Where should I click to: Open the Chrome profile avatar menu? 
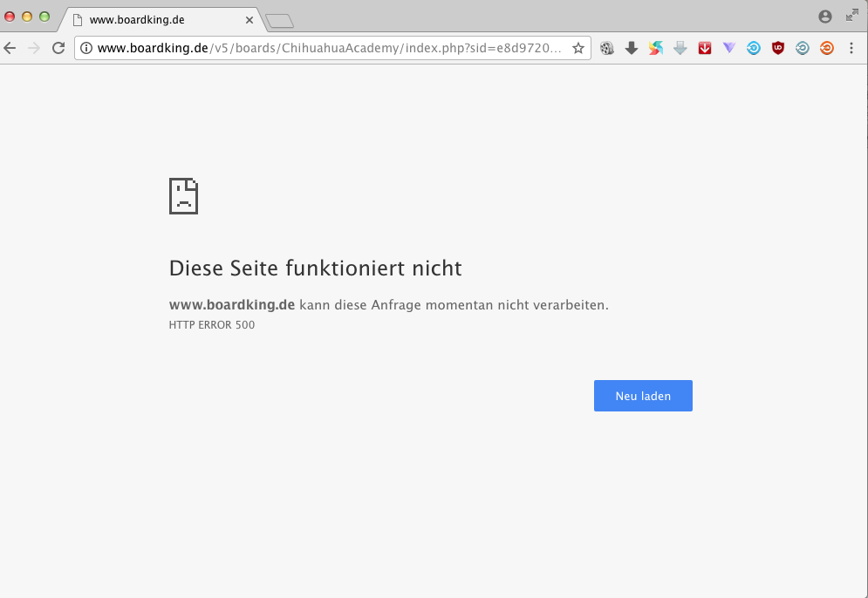(825, 17)
